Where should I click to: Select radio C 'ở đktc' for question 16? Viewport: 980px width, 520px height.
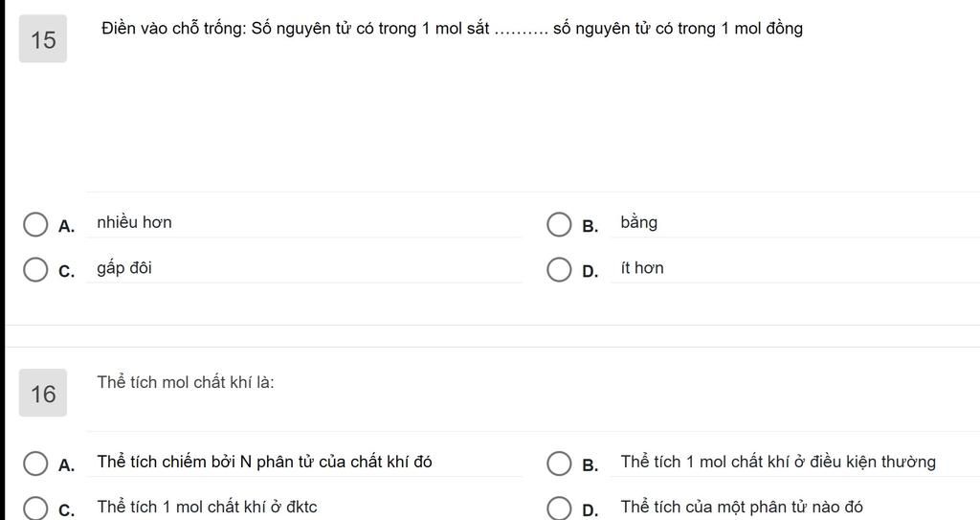pyautogui.click(x=35, y=509)
